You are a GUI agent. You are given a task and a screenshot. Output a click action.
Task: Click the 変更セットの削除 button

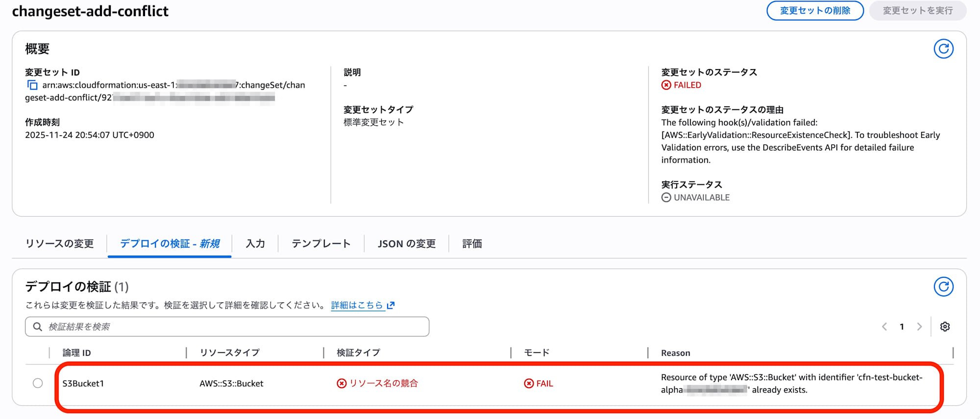coord(815,11)
